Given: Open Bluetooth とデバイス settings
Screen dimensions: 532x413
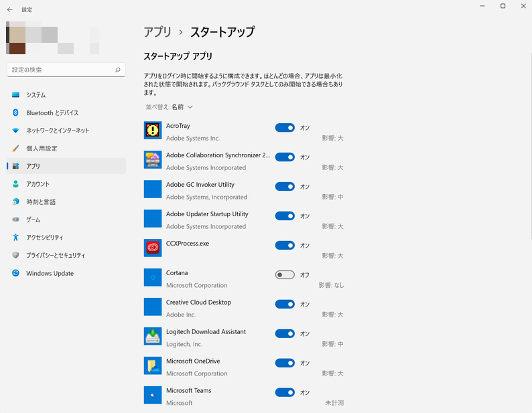Looking at the screenshot, I should coord(66,112).
